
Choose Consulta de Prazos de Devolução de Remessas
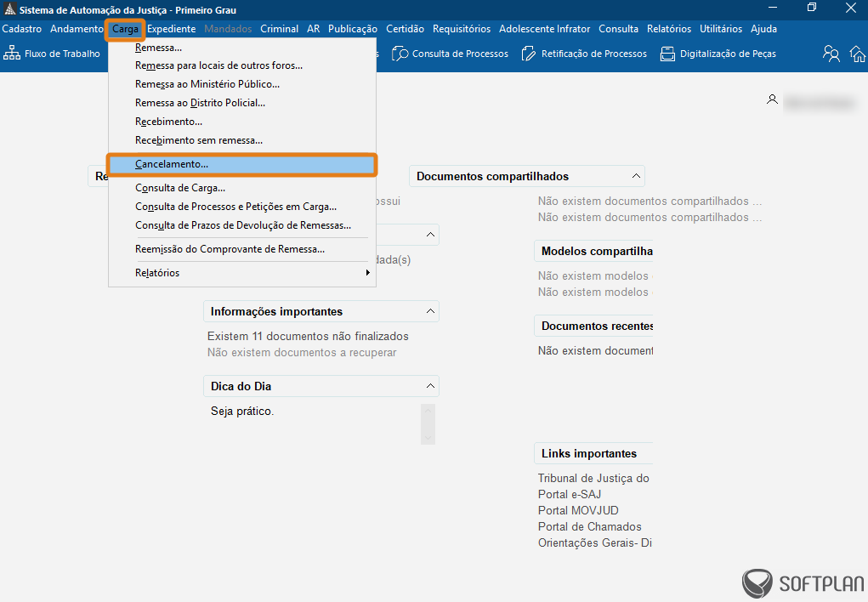tap(242, 225)
